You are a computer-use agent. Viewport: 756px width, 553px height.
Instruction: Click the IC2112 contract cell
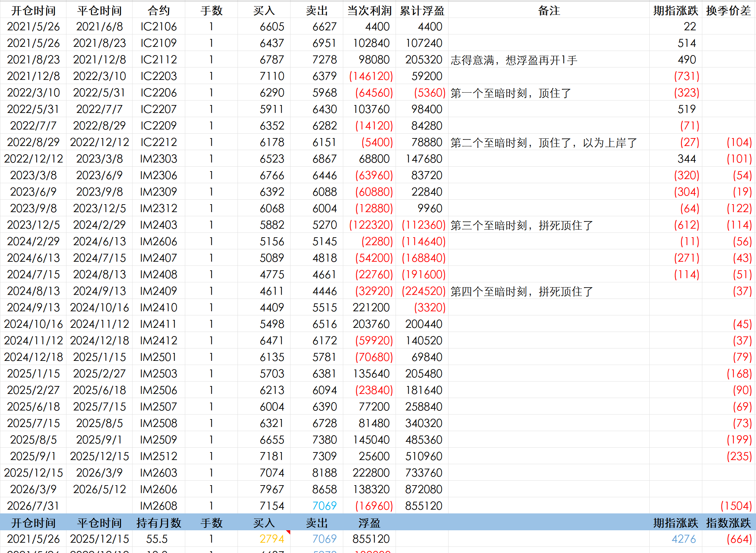(159, 60)
